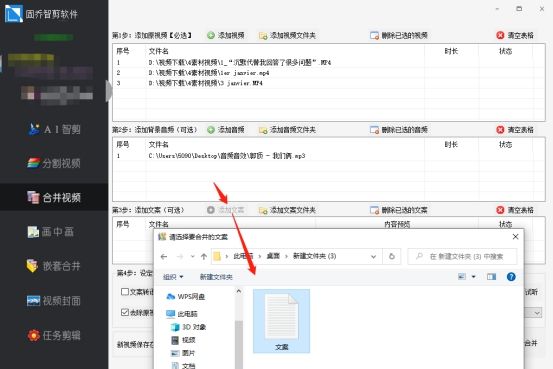Viewport: 553px width, 369px height.
Task: Select WPS网盘 in the navigation tree
Action: [x=186, y=297]
